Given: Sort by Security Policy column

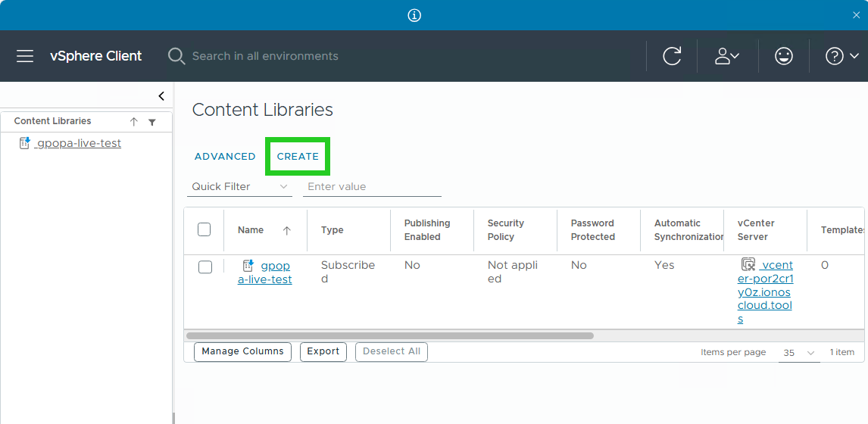Looking at the screenshot, I should point(505,229).
